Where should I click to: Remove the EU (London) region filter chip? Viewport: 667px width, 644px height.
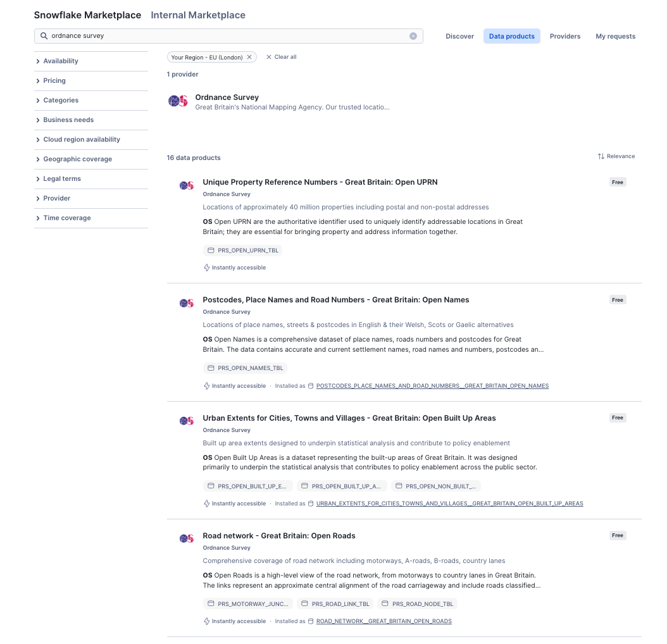click(x=249, y=57)
